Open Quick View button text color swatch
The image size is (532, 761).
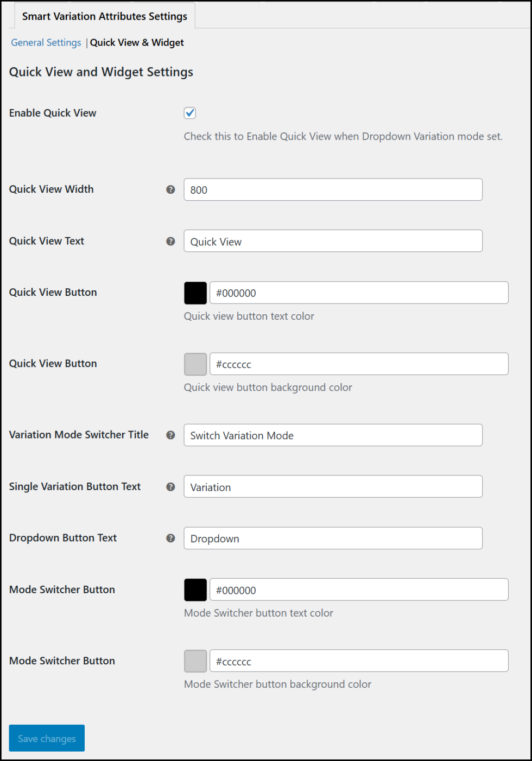pos(195,293)
